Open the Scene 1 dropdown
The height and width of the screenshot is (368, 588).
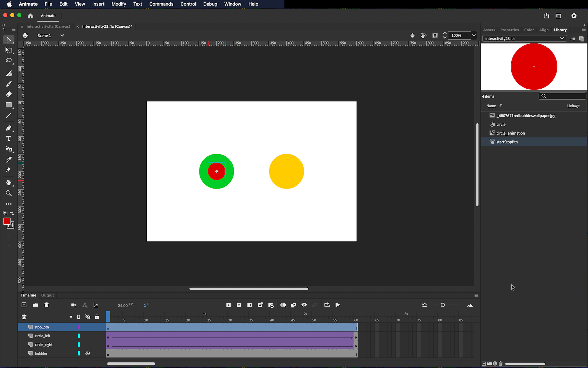point(62,35)
